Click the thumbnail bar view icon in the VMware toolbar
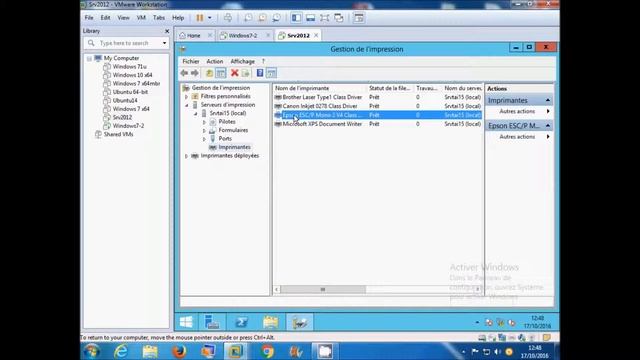This screenshot has width=640, height=360. coord(310,18)
